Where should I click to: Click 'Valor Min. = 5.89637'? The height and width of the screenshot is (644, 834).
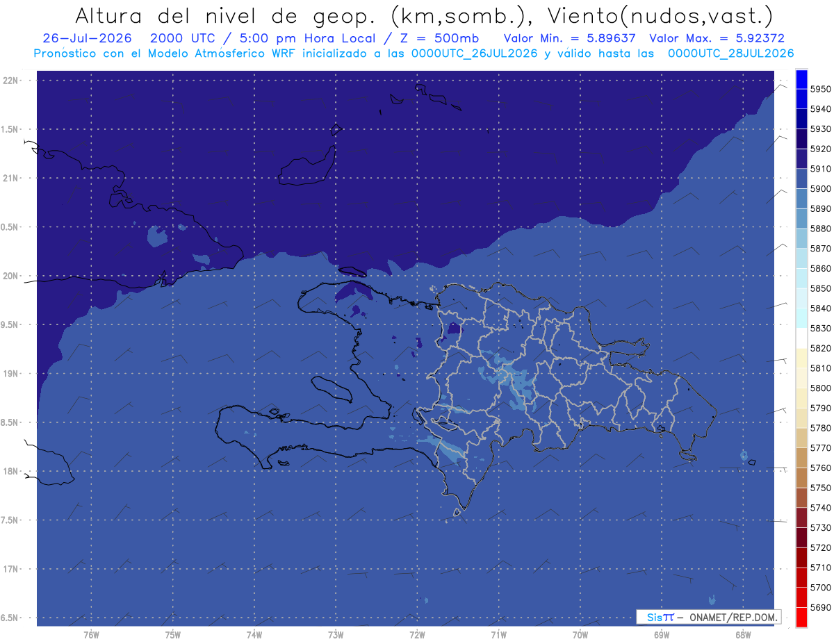(570, 39)
